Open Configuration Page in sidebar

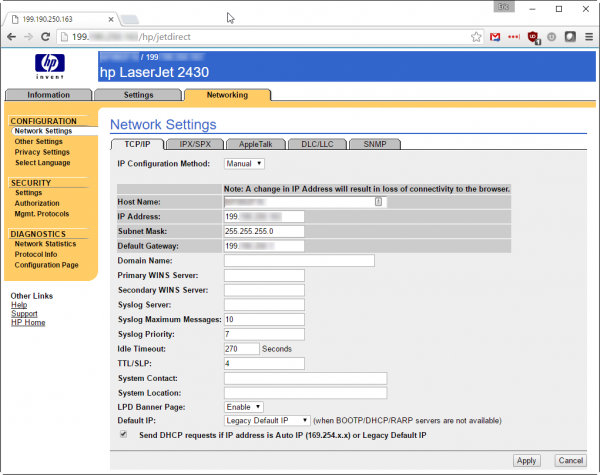click(46, 265)
